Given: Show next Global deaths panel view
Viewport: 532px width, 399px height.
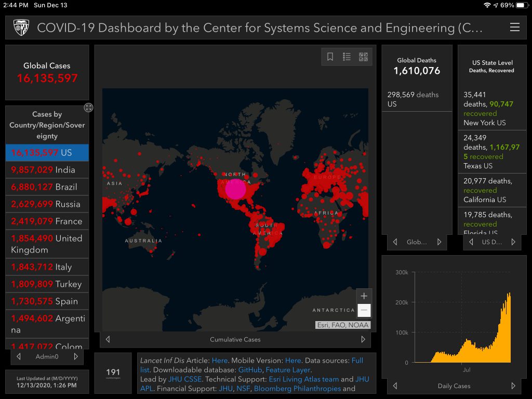Looking at the screenshot, I should [x=439, y=242].
